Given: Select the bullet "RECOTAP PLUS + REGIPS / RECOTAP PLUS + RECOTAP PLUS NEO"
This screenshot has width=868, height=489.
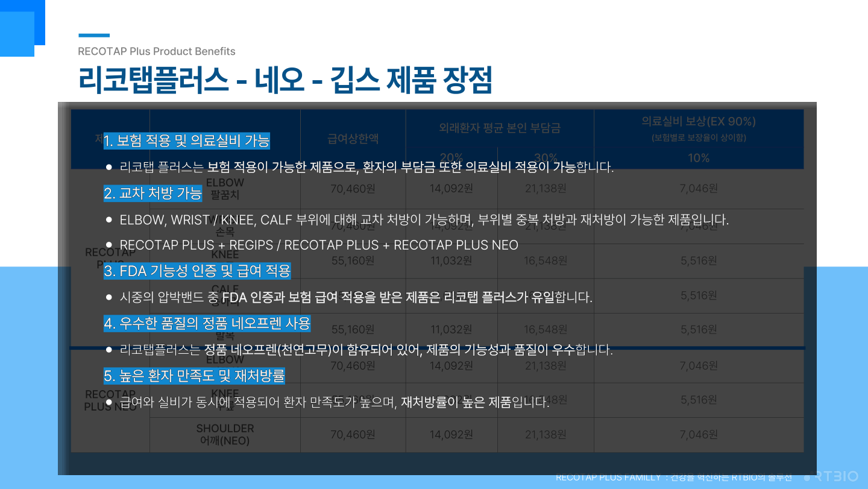Looking at the screenshot, I should click(312, 245).
